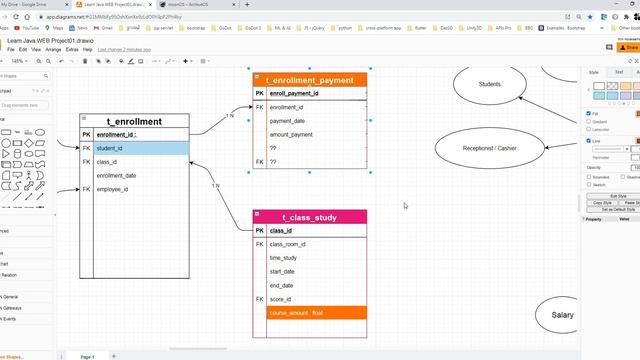The width and height of the screenshot is (640, 360).
Task: Click the Zoom out magnifier icon
Action: pyautogui.click(x=49, y=61)
